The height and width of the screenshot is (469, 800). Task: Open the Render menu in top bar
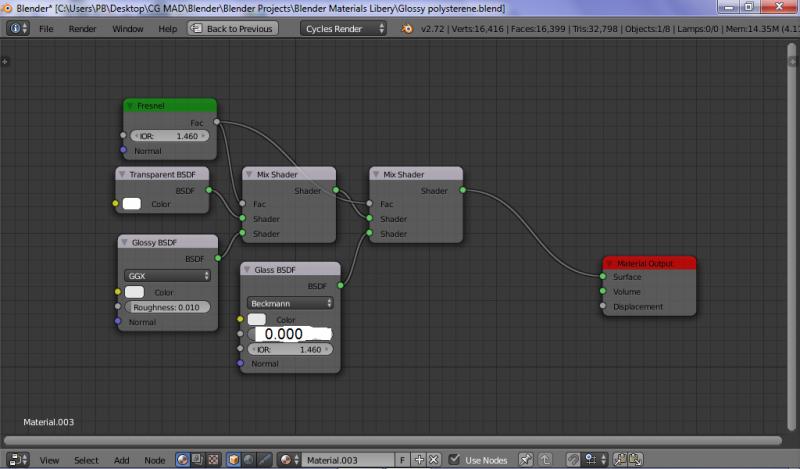pos(82,28)
